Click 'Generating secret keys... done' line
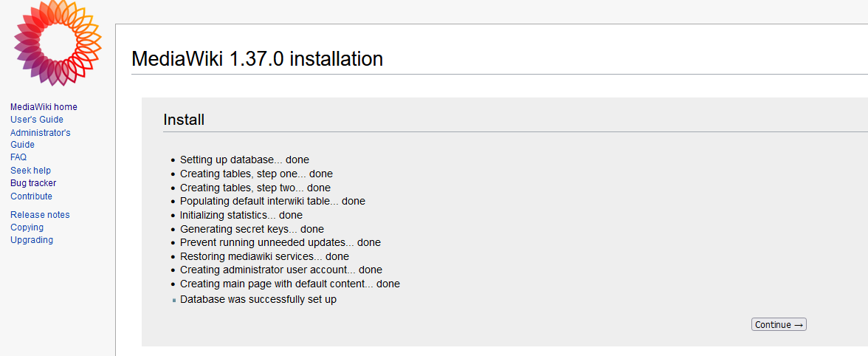 click(252, 229)
